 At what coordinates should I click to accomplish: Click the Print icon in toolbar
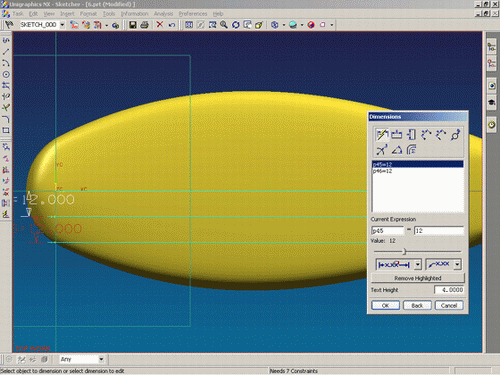[144, 25]
